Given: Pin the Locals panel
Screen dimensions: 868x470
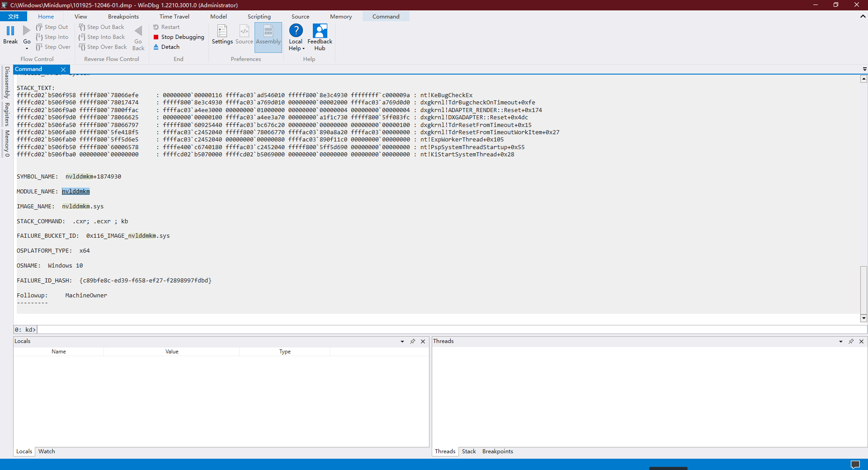Looking at the screenshot, I should point(413,342).
